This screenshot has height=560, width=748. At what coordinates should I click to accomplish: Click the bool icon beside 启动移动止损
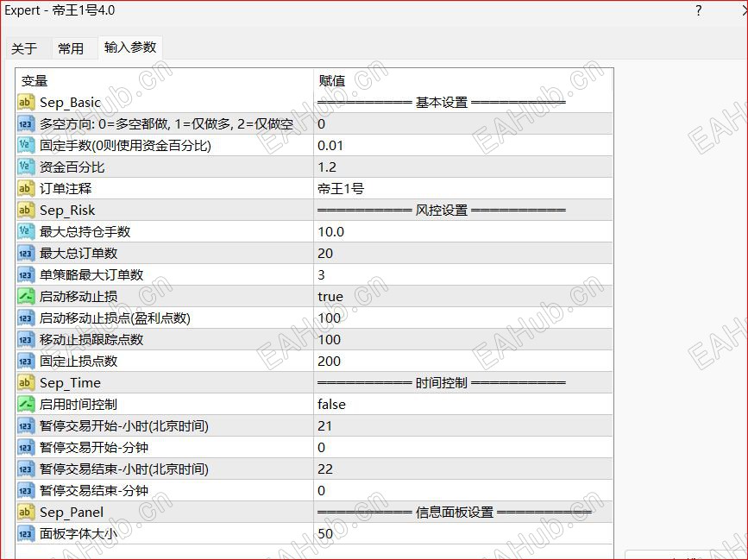pos(26,296)
